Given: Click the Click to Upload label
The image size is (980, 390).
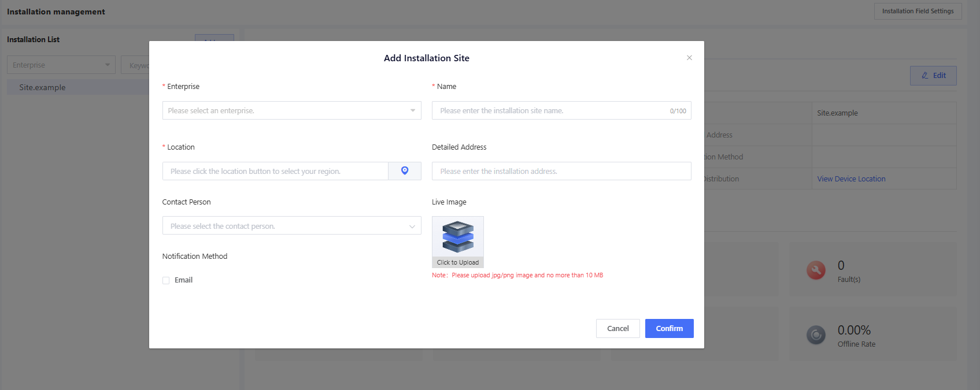Looking at the screenshot, I should click(x=457, y=262).
